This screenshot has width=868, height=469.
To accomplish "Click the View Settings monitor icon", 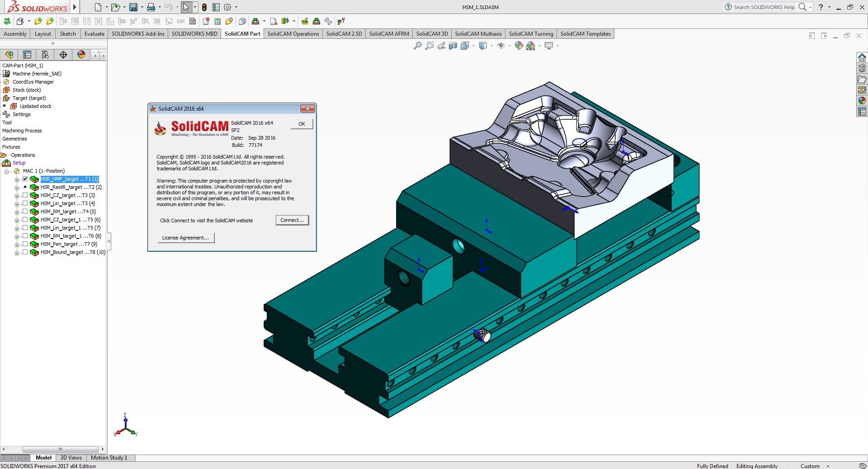I will click(x=549, y=46).
